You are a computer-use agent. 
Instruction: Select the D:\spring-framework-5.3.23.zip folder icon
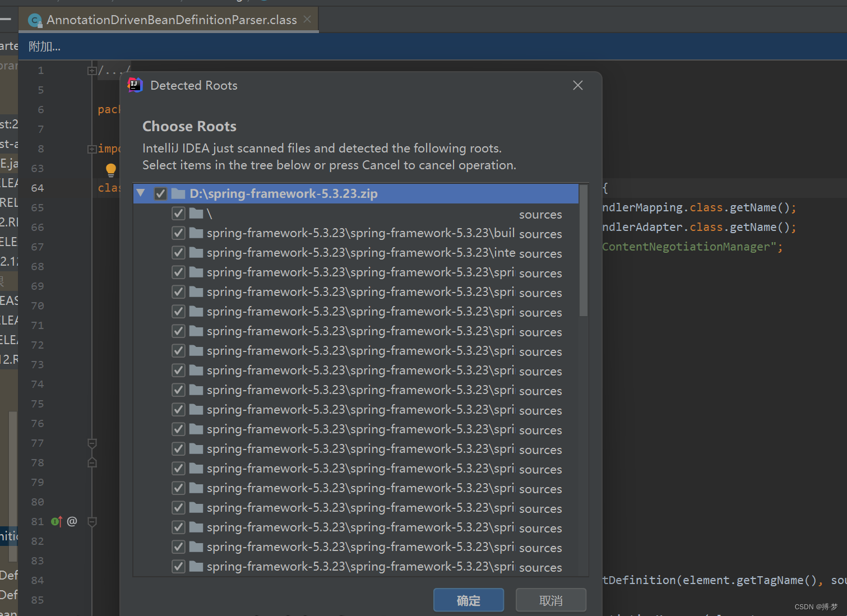tap(178, 193)
